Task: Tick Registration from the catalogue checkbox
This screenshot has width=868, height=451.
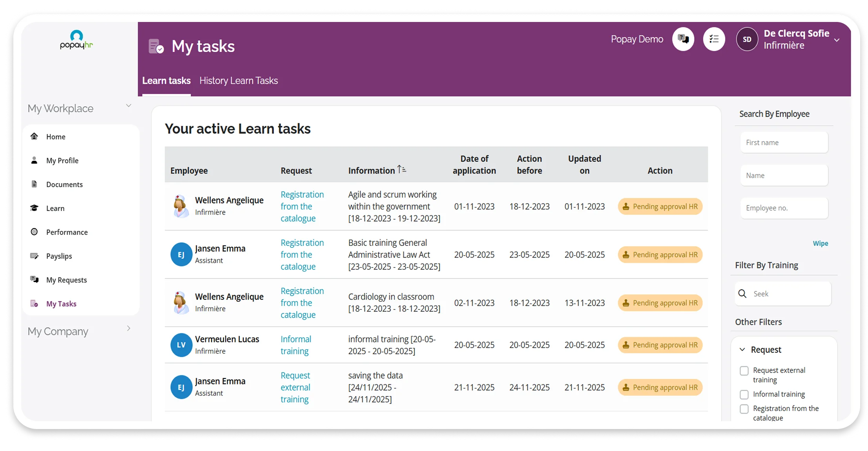Action: [x=744, y=409]
